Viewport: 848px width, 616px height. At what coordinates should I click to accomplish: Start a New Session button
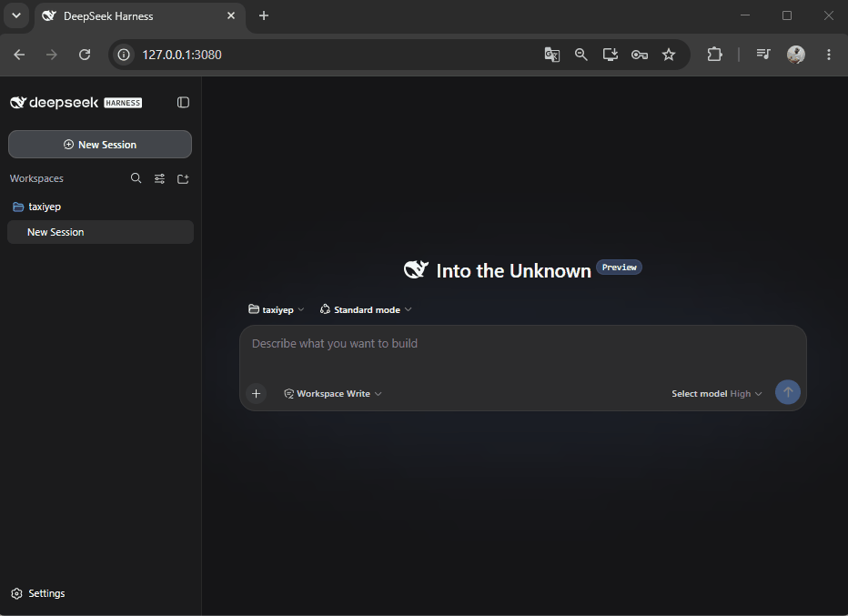[x=100, y=145]
